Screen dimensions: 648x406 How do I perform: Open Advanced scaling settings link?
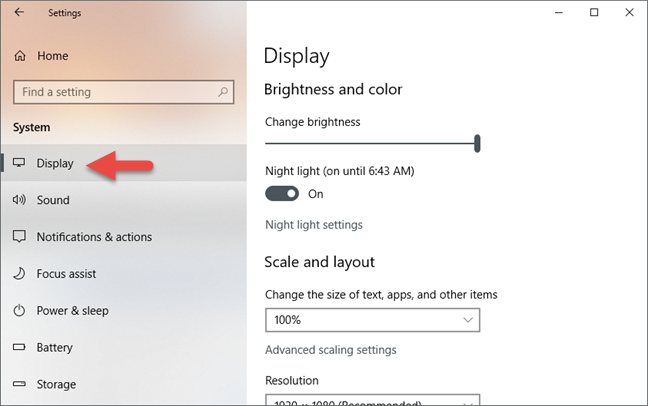[331, 350]
